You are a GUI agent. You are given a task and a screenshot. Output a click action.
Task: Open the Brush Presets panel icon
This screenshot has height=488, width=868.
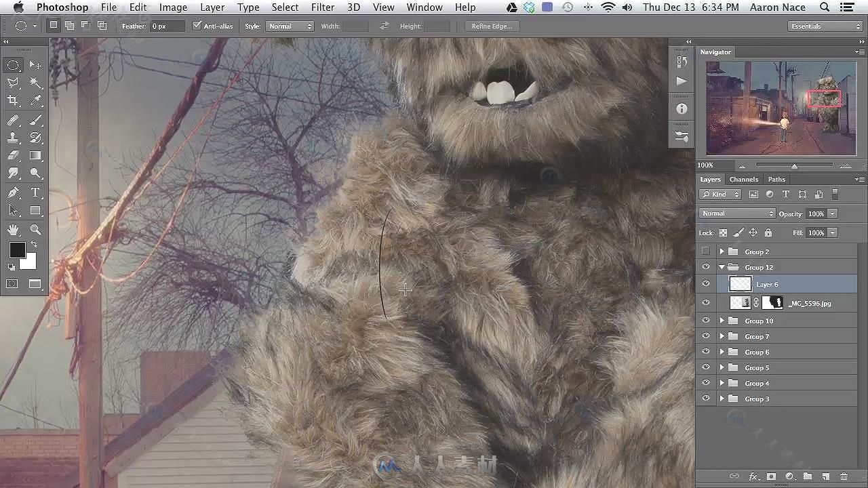(x=682, y=136)
